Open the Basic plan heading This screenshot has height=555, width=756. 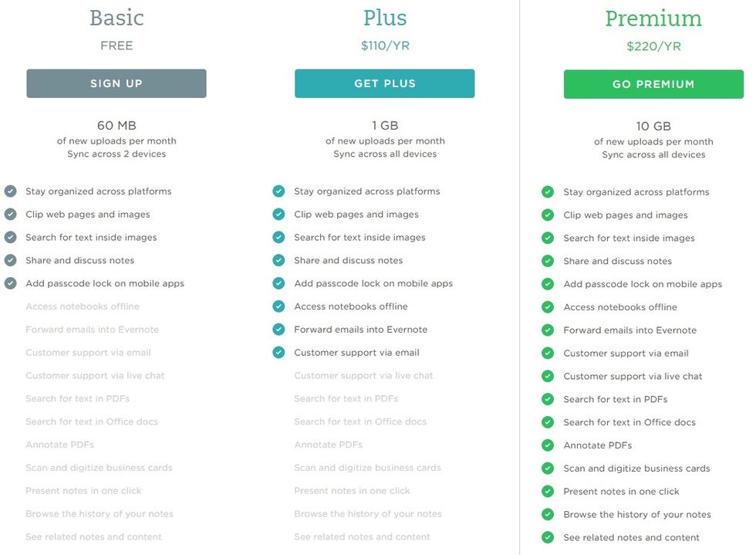[116, 17]
